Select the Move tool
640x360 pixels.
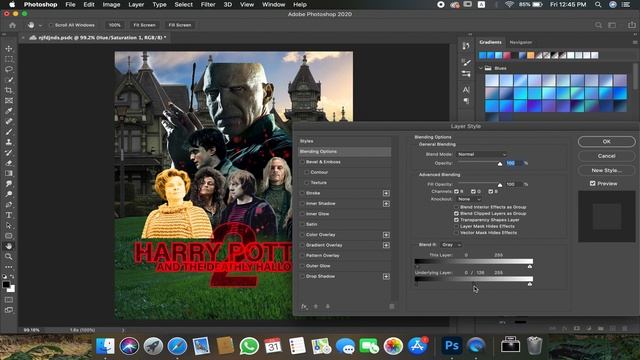pos(9,49)
